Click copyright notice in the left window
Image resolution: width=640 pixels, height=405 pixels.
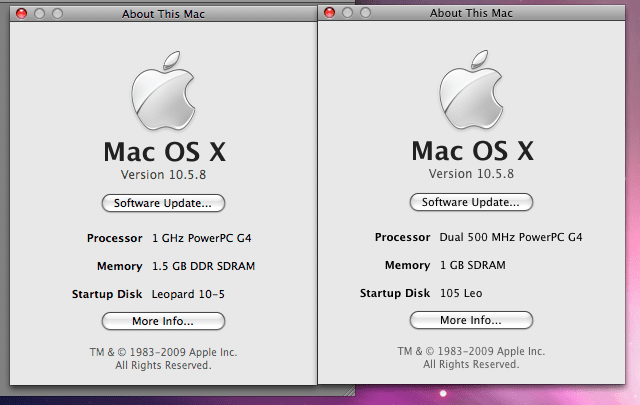coord(163,358)
